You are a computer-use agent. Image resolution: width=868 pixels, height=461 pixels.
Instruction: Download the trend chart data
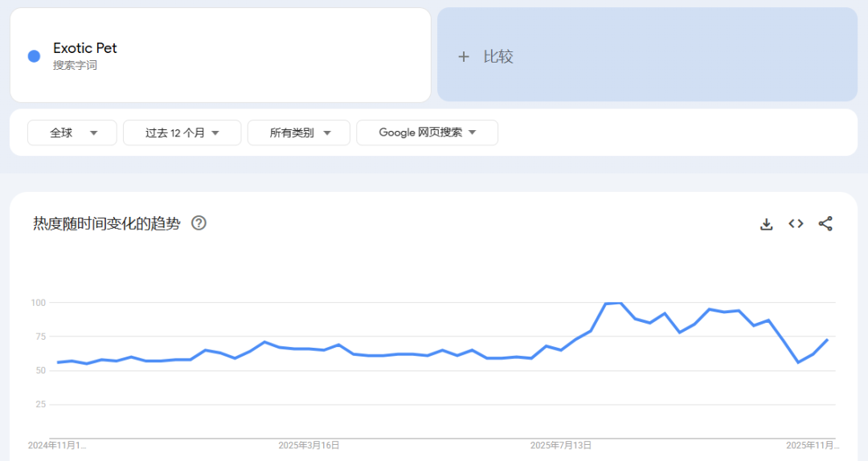coord(766,224)
